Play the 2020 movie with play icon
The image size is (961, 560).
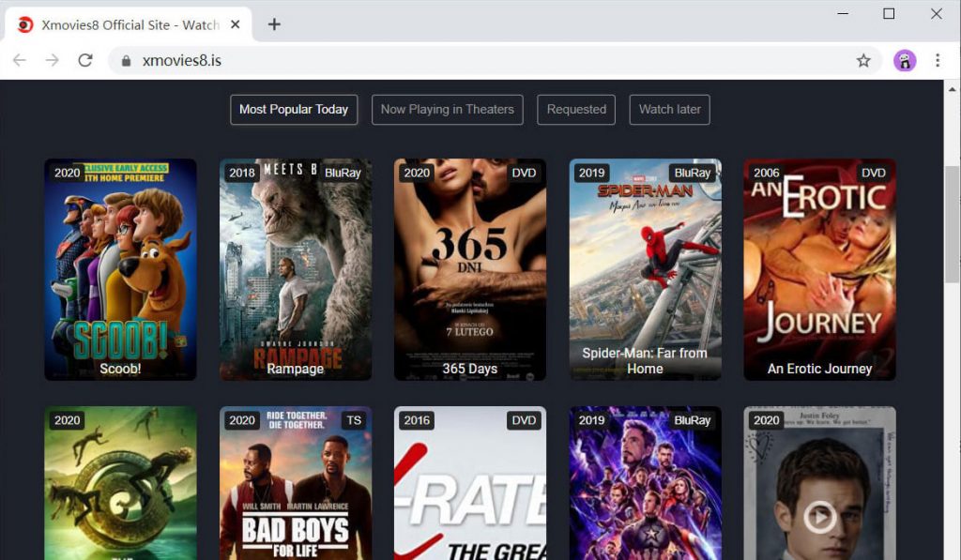click(819, 517)
